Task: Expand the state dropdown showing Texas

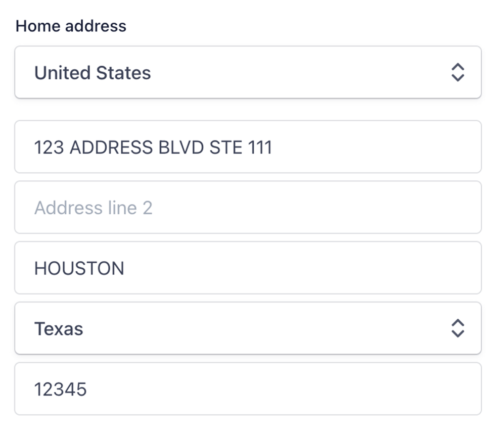Action: point(248,328)
